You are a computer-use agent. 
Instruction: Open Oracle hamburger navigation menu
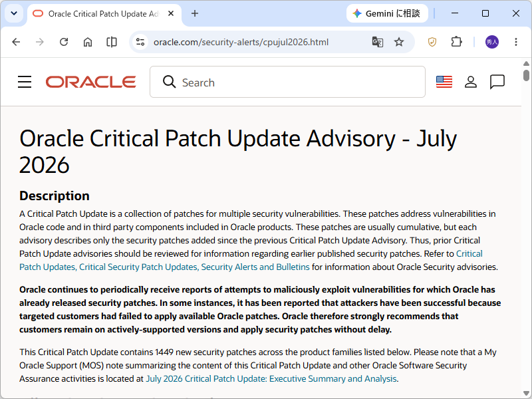click(x=25, y=82)
